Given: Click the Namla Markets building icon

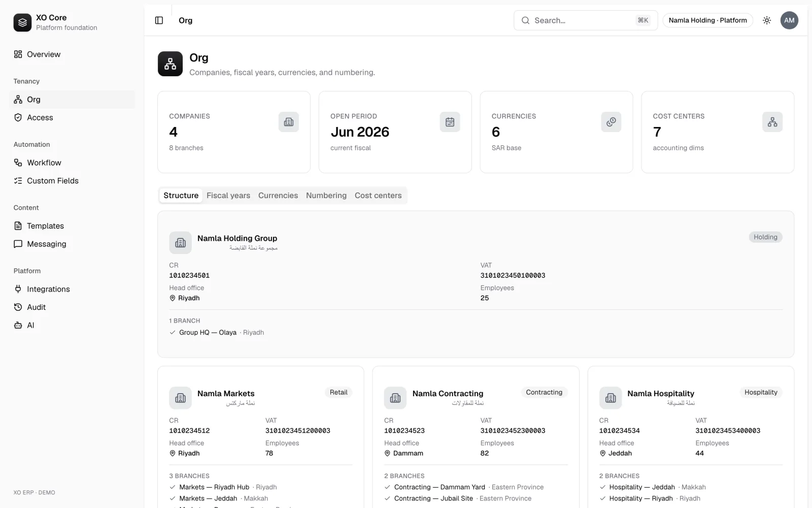Looking at the screenshot, I should [180, 398].
